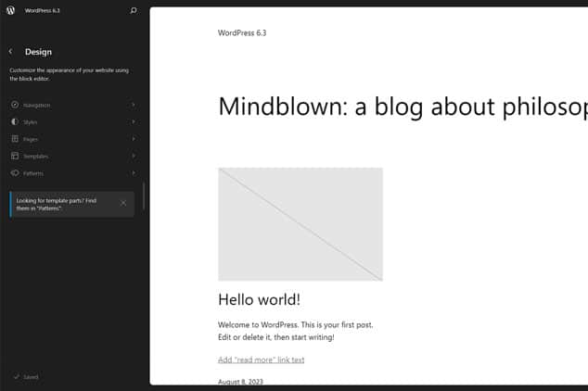Click the Templates layout icon

[x=15, y=157]
